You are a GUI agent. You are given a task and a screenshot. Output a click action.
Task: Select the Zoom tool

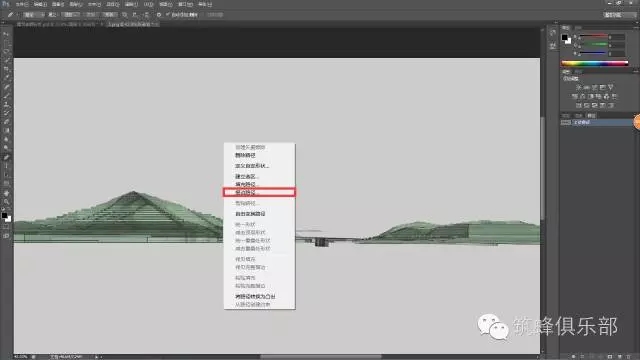6,202
